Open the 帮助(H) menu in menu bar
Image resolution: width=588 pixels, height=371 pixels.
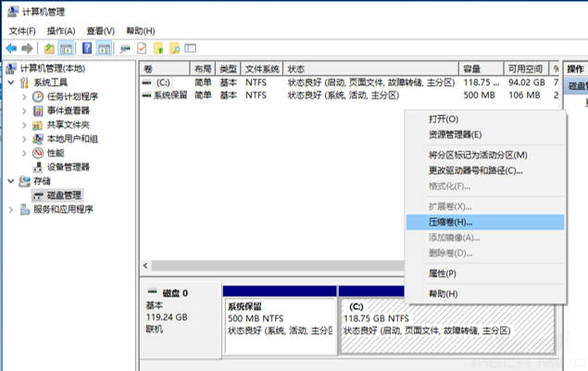[141, 31]
